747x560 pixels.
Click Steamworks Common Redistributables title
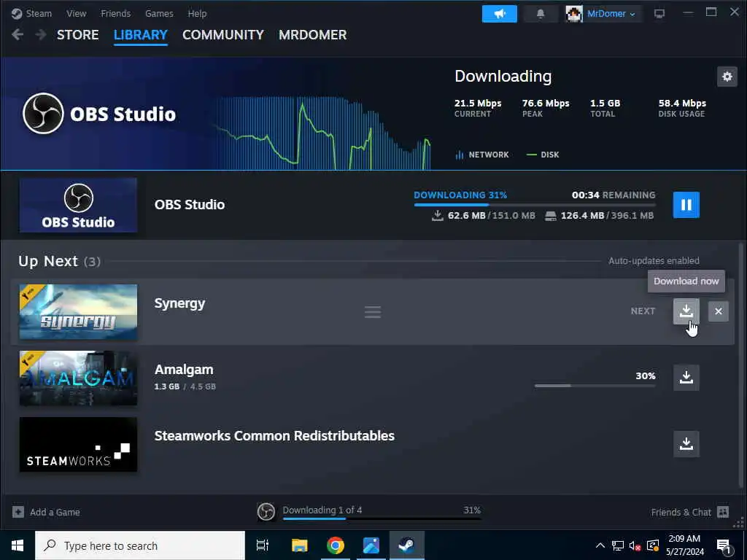tap(274, 436)
